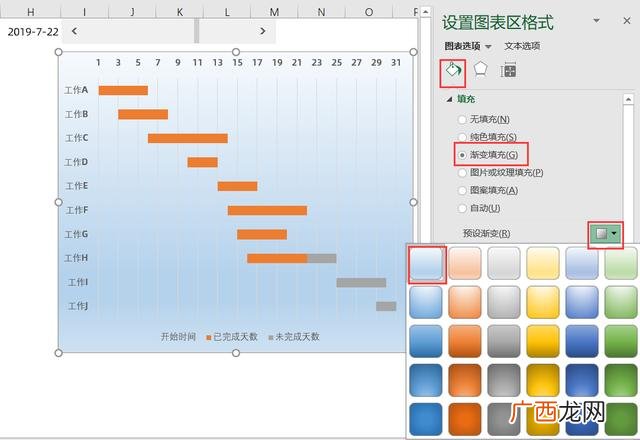Select the cell showing 2019-7-22
The image size is (640, 440).
(x=32, y=31)
